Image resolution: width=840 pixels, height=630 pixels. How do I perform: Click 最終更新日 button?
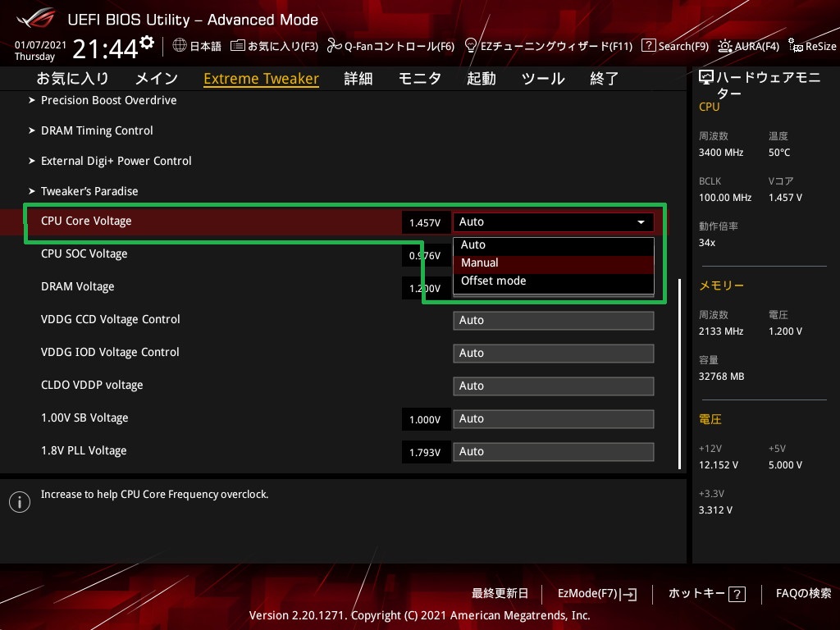click(x=500, y=594)
